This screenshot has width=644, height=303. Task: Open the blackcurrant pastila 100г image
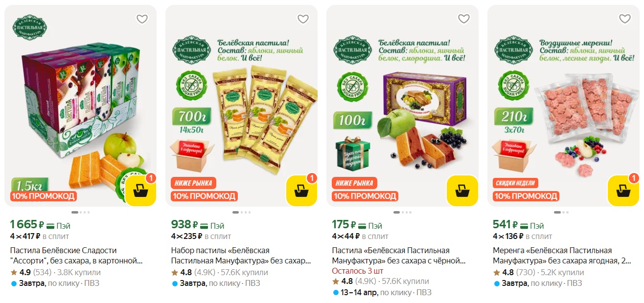402,106
